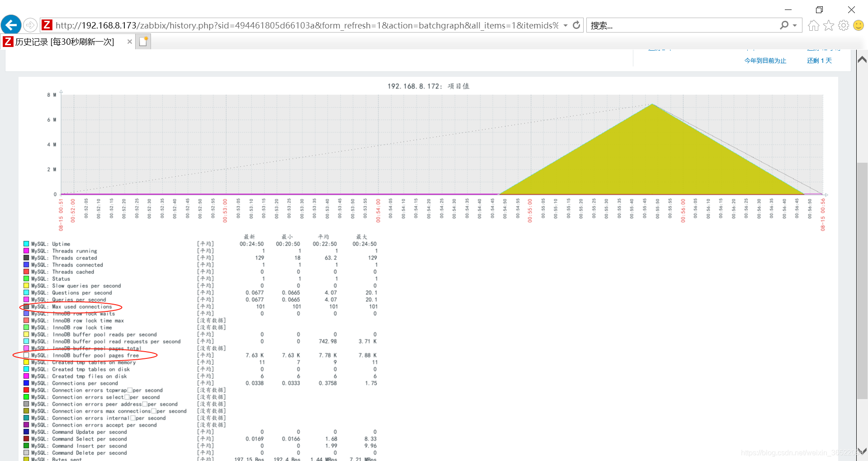Screen dimensions: 868x461
Task: Click the vertical scrollbar up arrow
Action: [862, 59]
